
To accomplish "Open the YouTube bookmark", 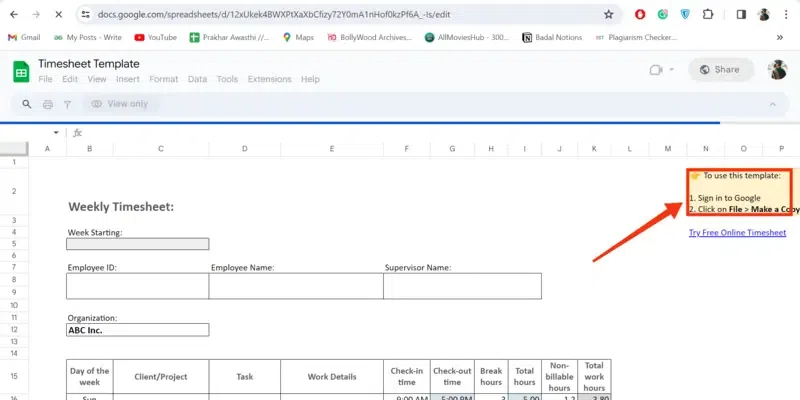I will [156, 37].
